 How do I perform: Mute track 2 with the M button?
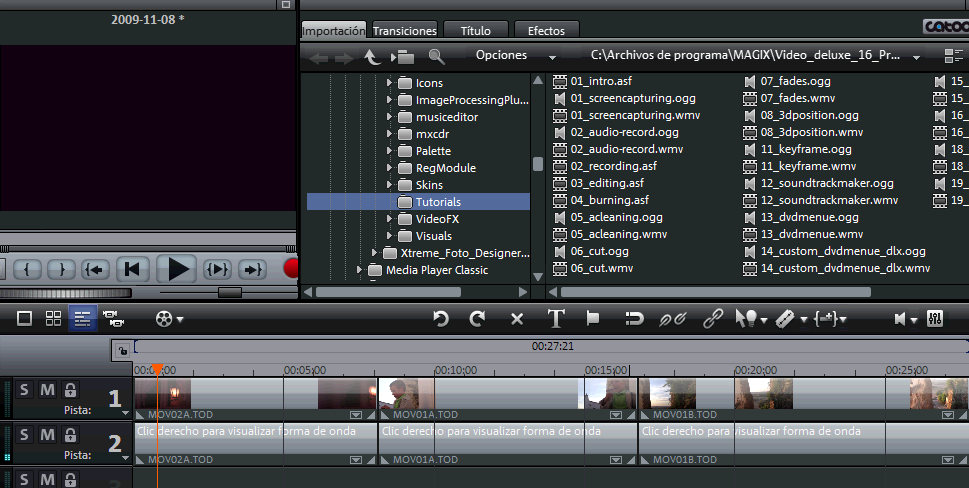[x=47, y=435]
